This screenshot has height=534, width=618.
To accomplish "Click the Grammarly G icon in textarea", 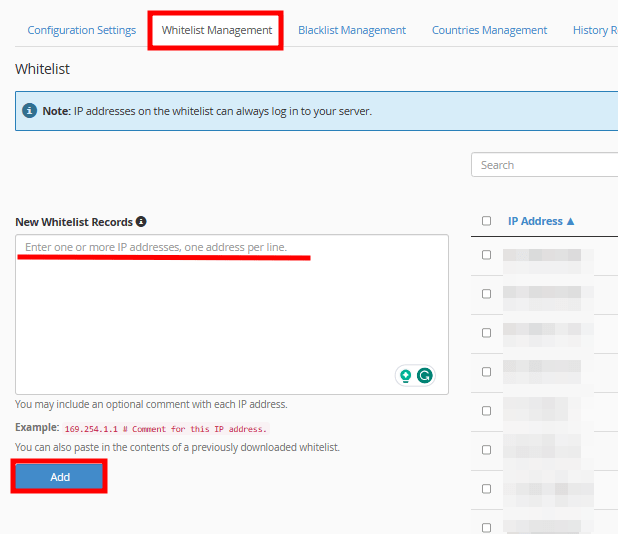I will (425, 376).
